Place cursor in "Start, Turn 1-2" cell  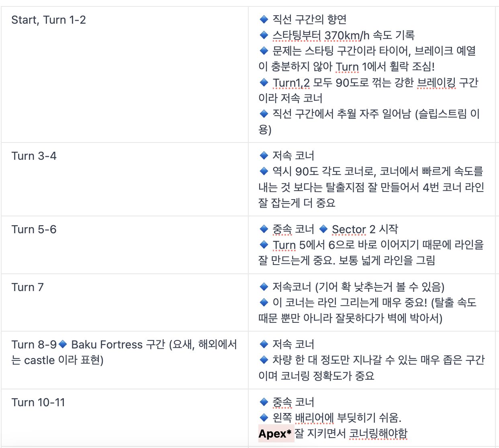[49, 20]
